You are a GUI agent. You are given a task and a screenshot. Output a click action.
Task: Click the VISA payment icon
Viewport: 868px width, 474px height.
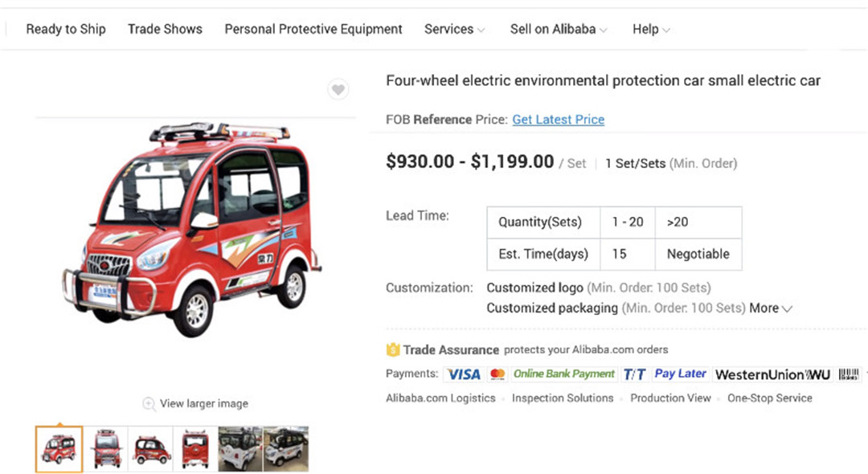click(463, 374)
